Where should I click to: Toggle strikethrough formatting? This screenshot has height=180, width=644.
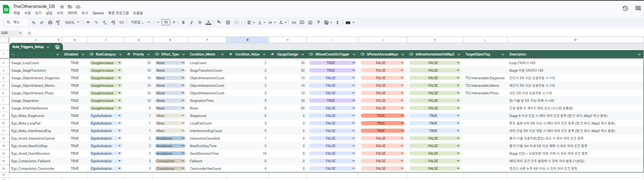[x=200, y=23]
